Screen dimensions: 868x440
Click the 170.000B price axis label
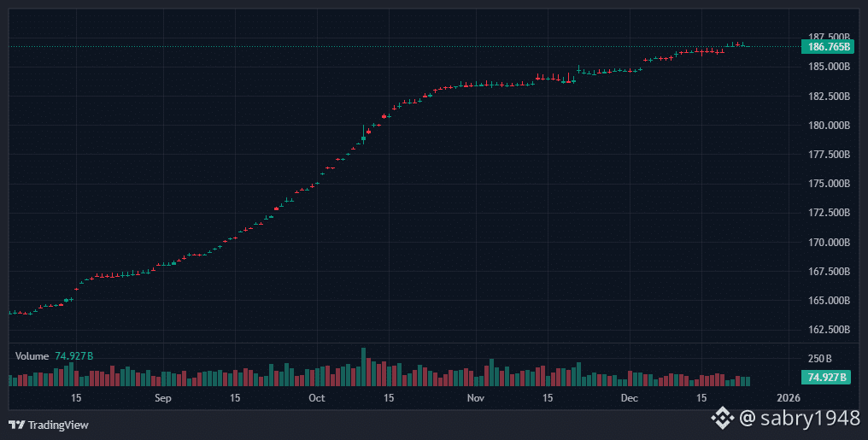pyautogui.click(x=829, y=242)
